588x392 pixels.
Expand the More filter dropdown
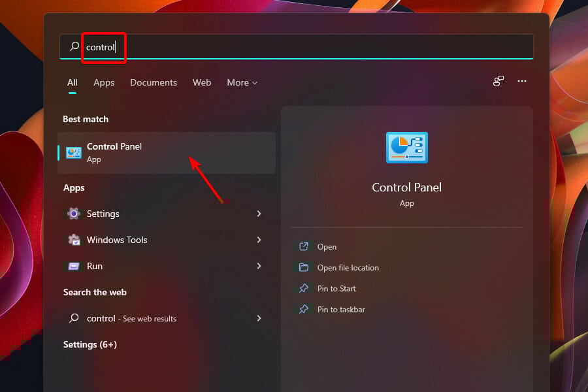coord(242,82)
